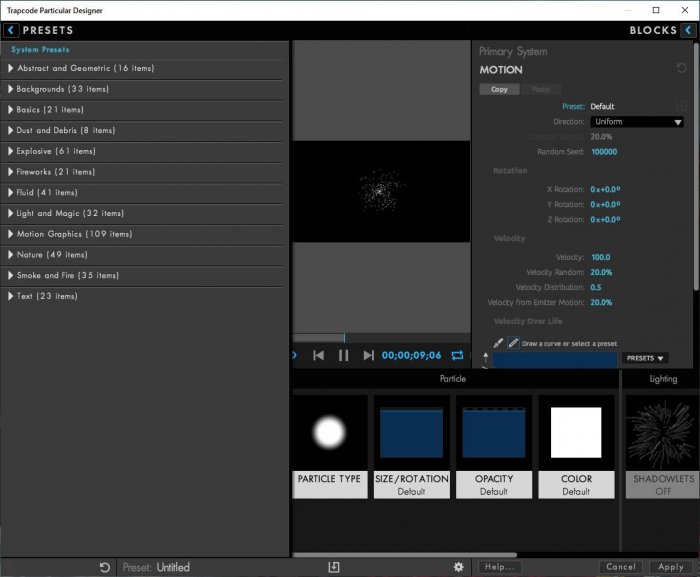Expand Abstract and Geometric presets
The height and width of the screenshot is (577, 700).
10,68
